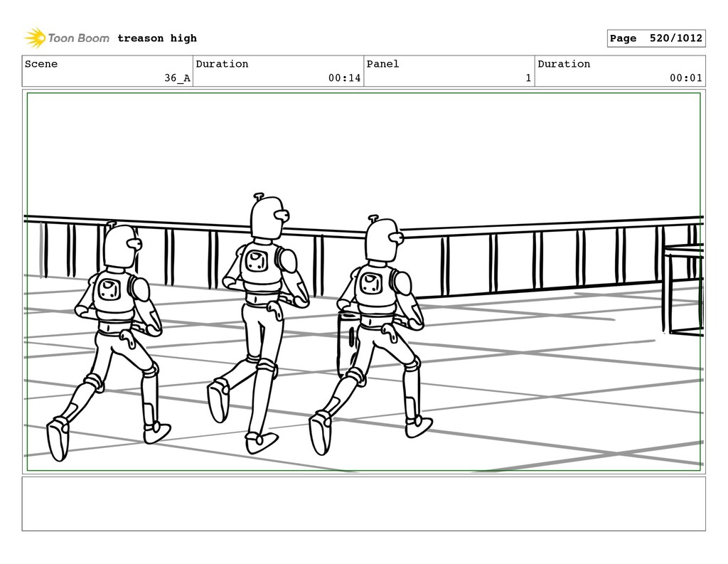This screenshot has height=564, width=728.
Task: Click the Panel label
Action: pos(382,64)
